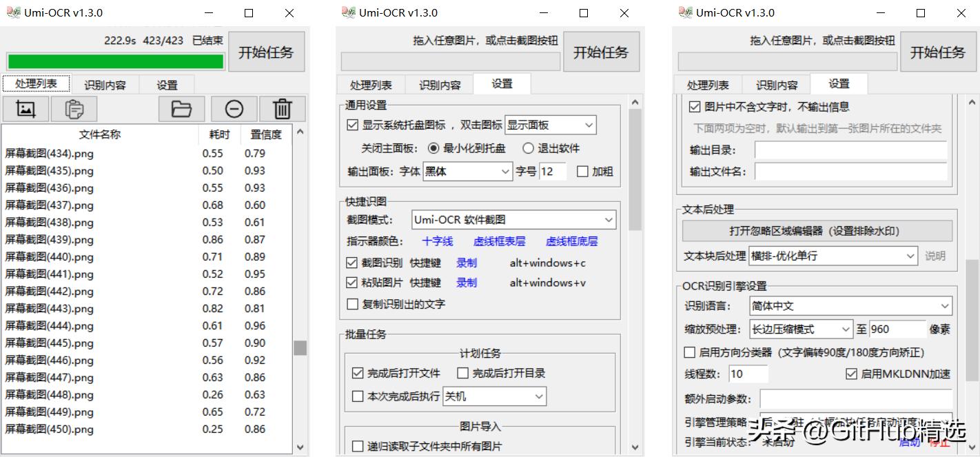The image size is (980, 457).
Task: Click the 开始任务 button
Action: point(266,51)
